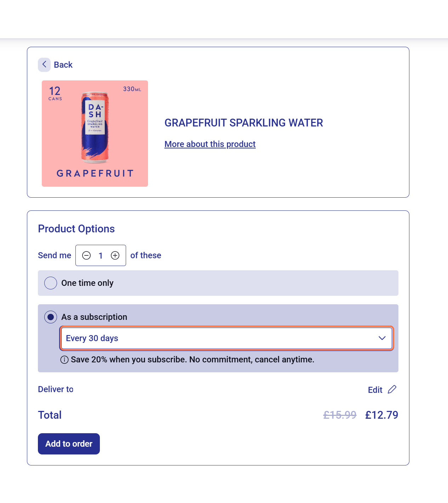Image resolution: width=448 pixels, height=503 pixels.
Task: Click the dropdown chevron arrow for frequency
Action: pyautogui.click(x=382, y=338)
